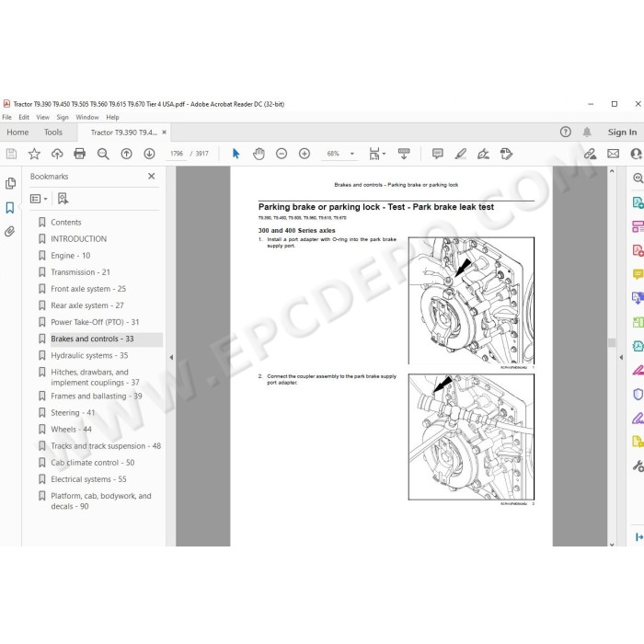The image size is (644, 644).
Task: Switch to the Home tab
Action: tap(17, 132)
